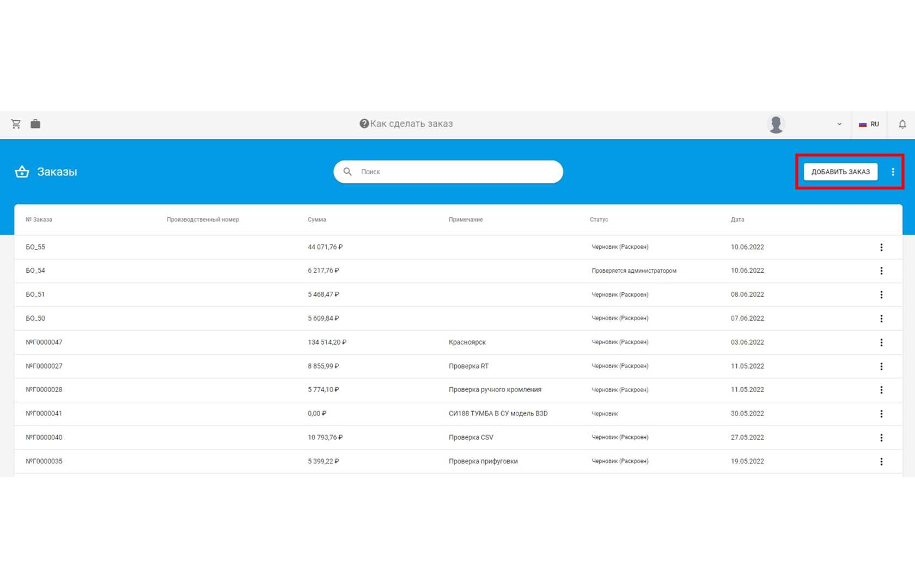
Task: Sort by № Заказа column header
Action: pyautogui.click(x=39, y=219)
